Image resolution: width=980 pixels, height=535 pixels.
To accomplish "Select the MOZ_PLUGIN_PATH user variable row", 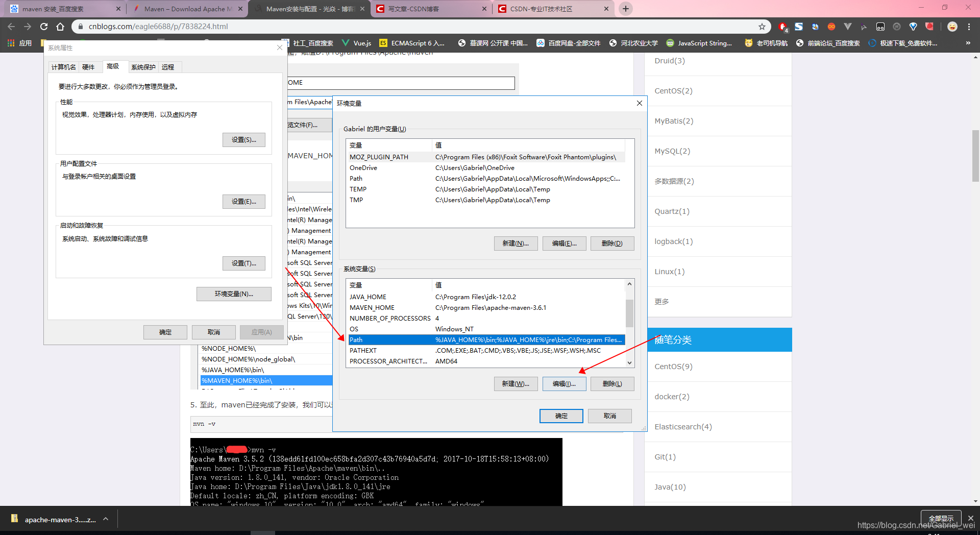I will click(486, 157).
